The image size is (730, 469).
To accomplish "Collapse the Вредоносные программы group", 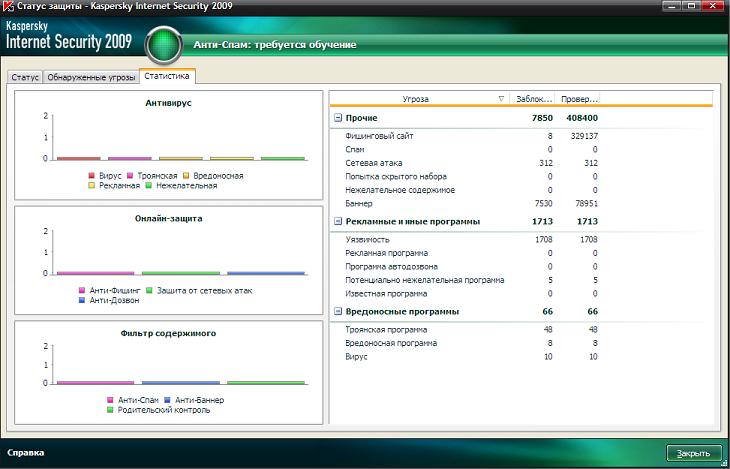I will [338, 312].
